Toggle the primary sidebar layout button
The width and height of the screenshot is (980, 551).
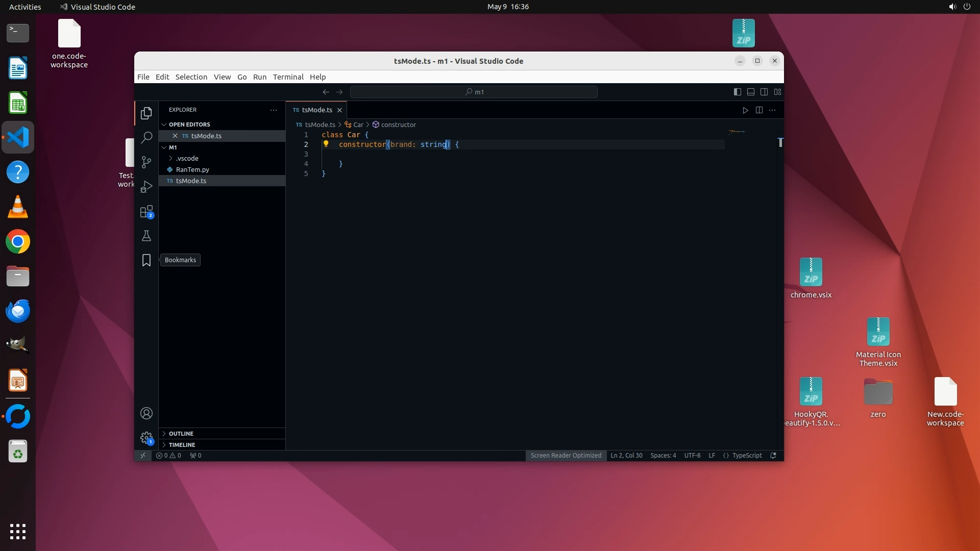point(737,92)
